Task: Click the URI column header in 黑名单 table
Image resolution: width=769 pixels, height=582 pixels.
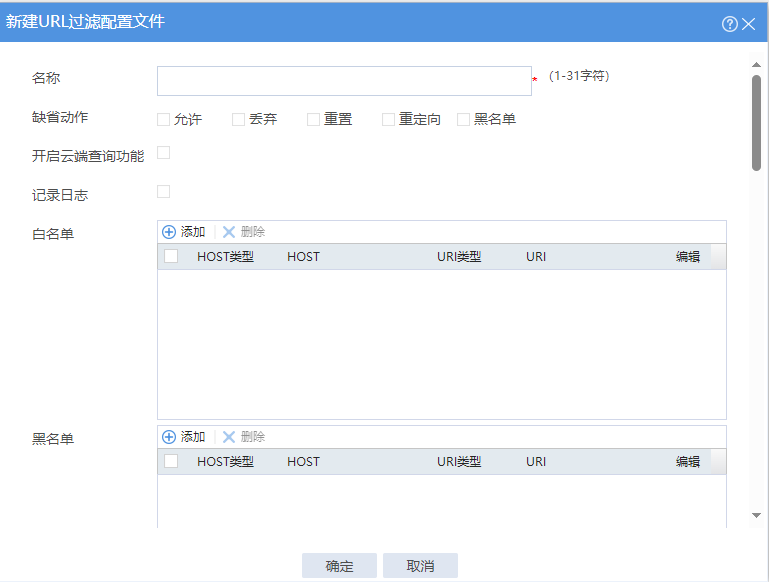Action: click(x=536, y=461)
